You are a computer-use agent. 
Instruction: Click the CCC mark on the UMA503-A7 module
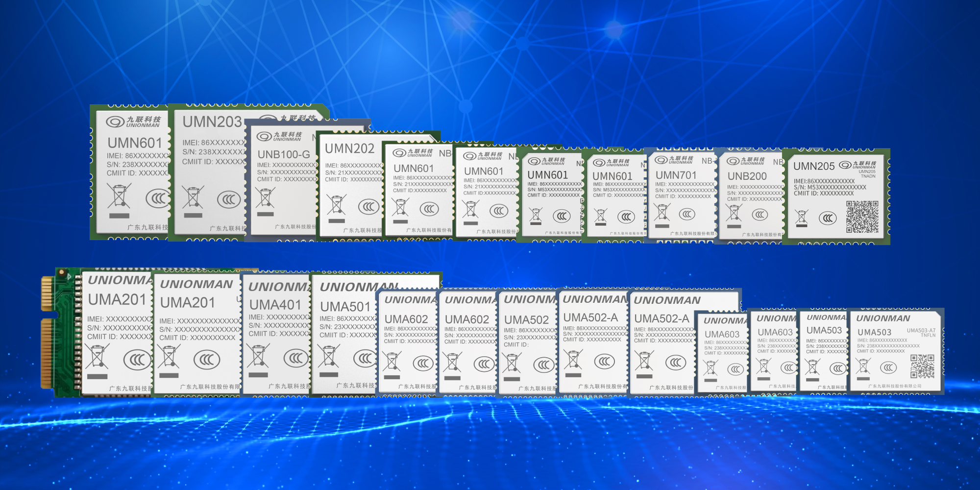(x=888, y=367)
